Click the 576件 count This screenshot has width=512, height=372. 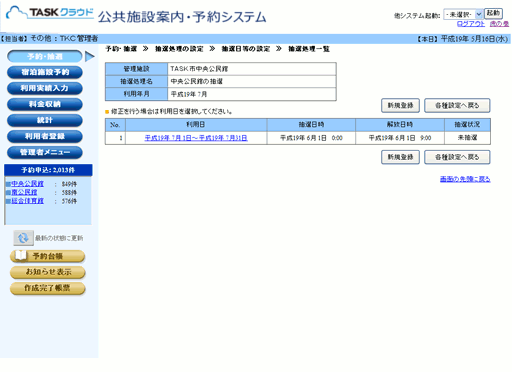[69, 201]
